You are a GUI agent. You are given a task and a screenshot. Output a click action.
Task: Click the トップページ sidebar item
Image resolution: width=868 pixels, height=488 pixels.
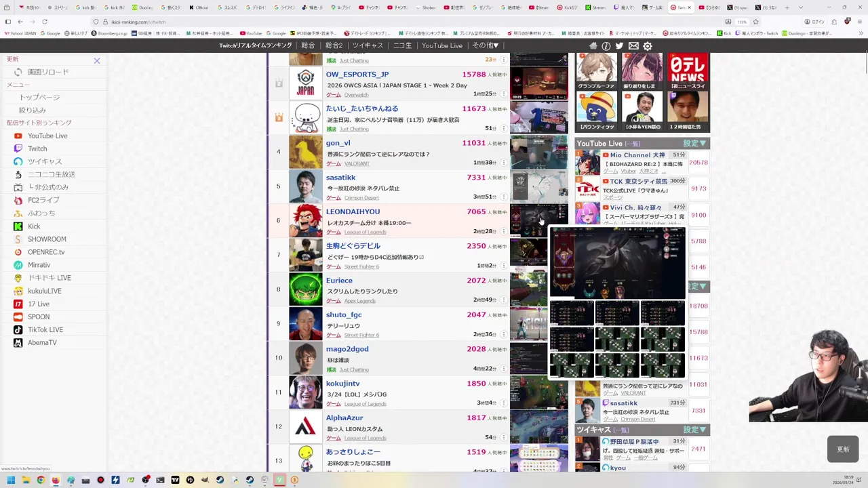point(39,98)
